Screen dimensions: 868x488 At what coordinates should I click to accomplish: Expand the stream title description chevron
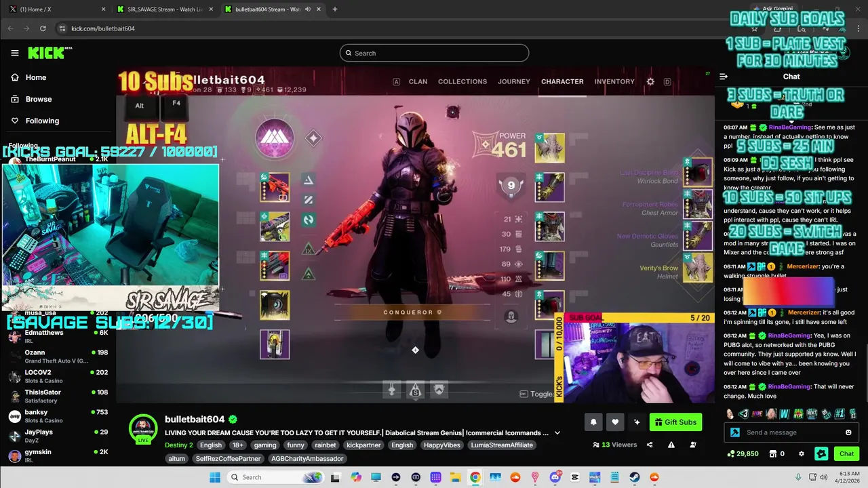click(x=557, y=432)
